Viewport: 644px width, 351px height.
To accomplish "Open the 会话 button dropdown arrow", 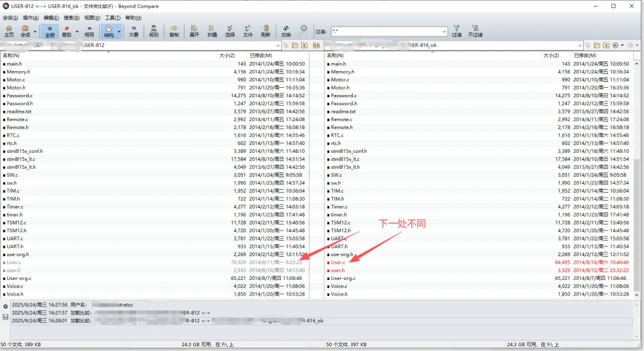I will pyautogui.click(x=35, y=32).
